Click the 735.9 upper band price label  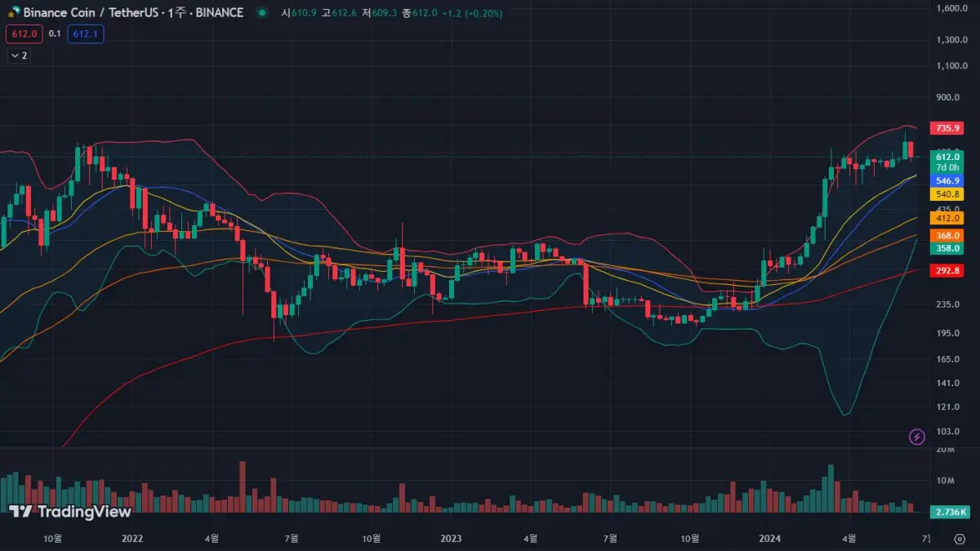point(946,128)
